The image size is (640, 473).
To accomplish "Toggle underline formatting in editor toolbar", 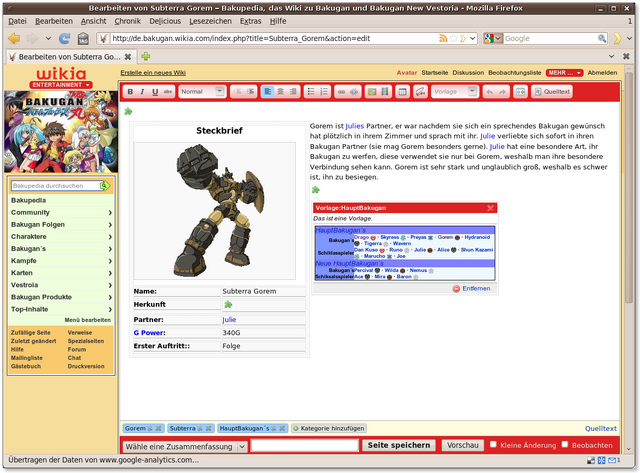I will point(155,92).
